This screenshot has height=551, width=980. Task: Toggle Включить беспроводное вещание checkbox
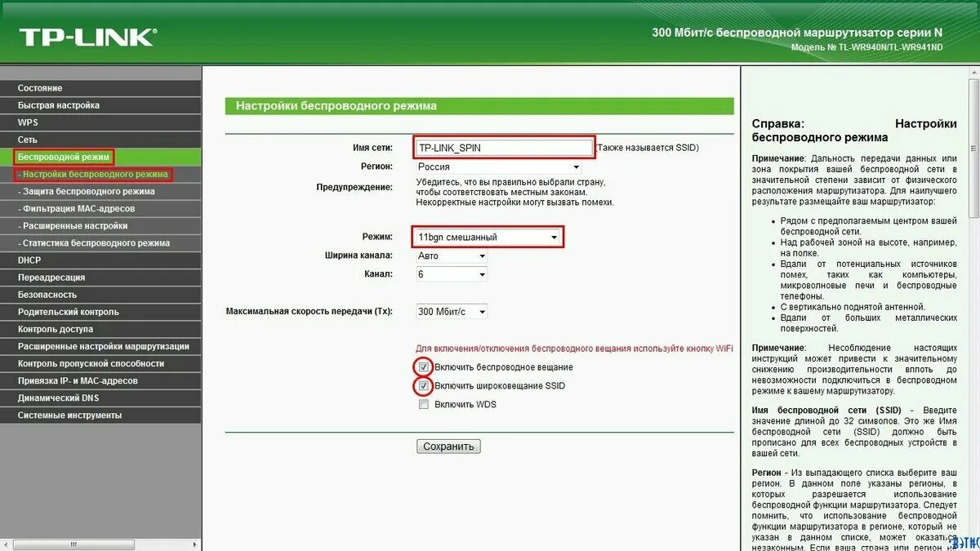pyautogui.click(x=423, y=367)
